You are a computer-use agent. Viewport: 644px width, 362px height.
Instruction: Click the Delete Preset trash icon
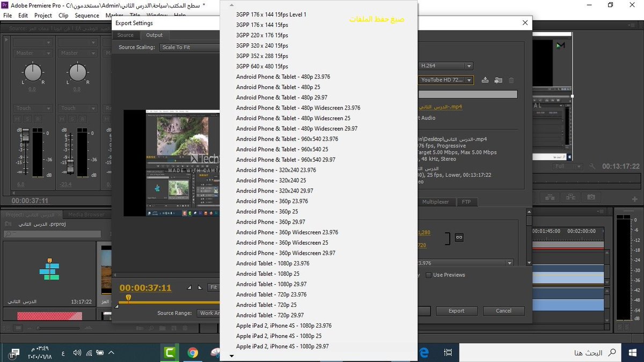[511, 80]
